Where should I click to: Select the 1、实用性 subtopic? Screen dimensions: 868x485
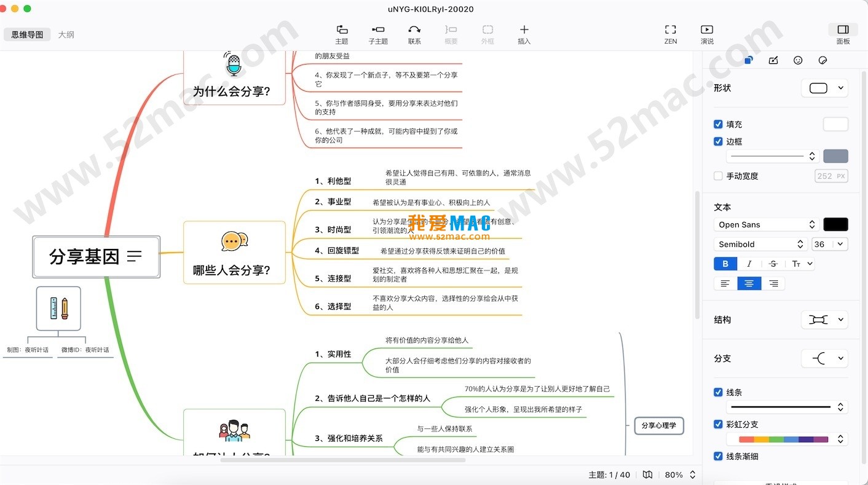[333, 354]
